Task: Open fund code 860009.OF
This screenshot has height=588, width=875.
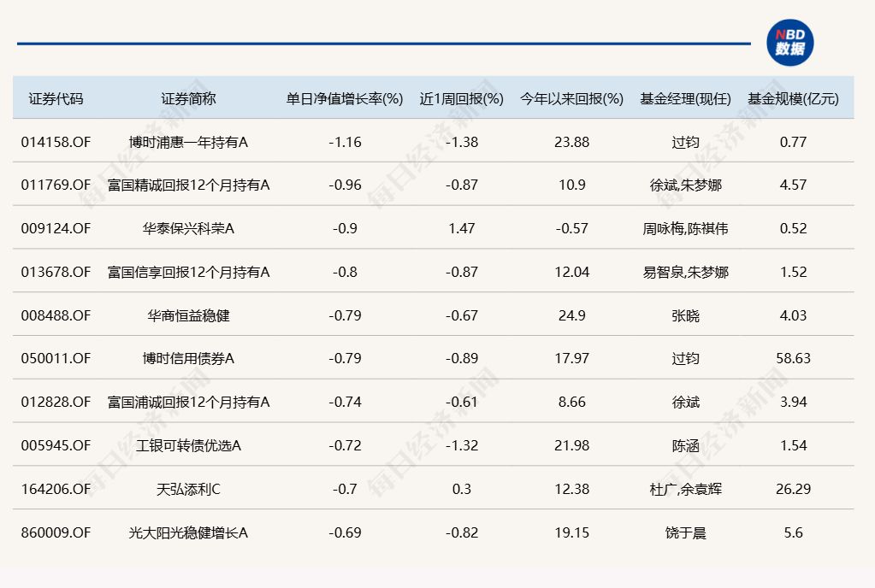Action: click(56, 532)
